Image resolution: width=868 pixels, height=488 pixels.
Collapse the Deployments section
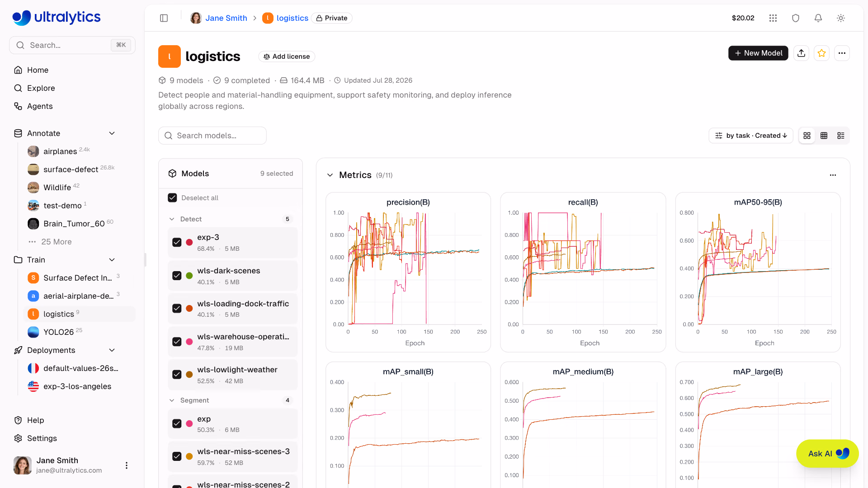pos(112,350)
